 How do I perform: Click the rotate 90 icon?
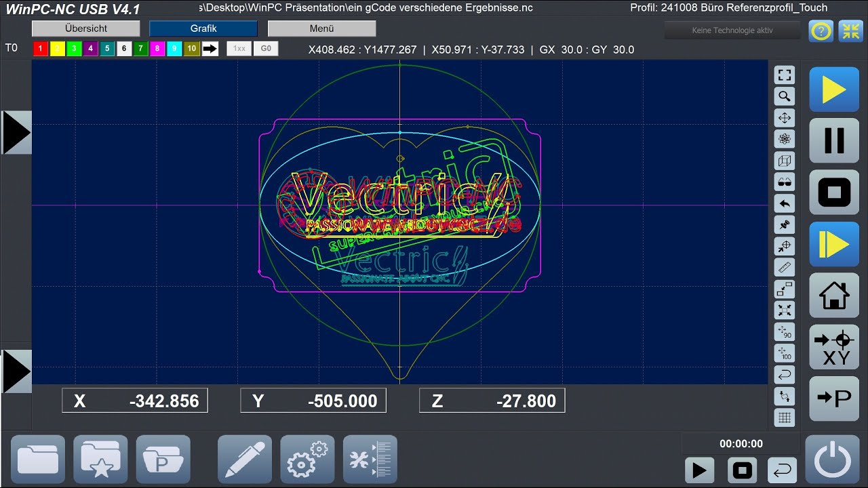(x=785, y=332)
